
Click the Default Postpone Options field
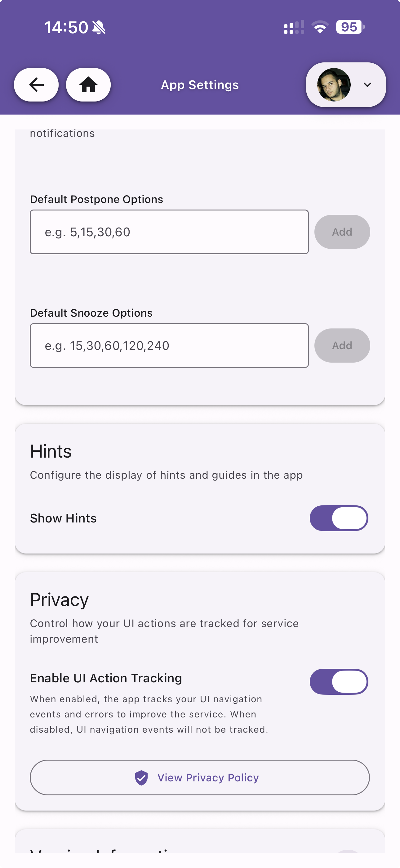point(169,232)
